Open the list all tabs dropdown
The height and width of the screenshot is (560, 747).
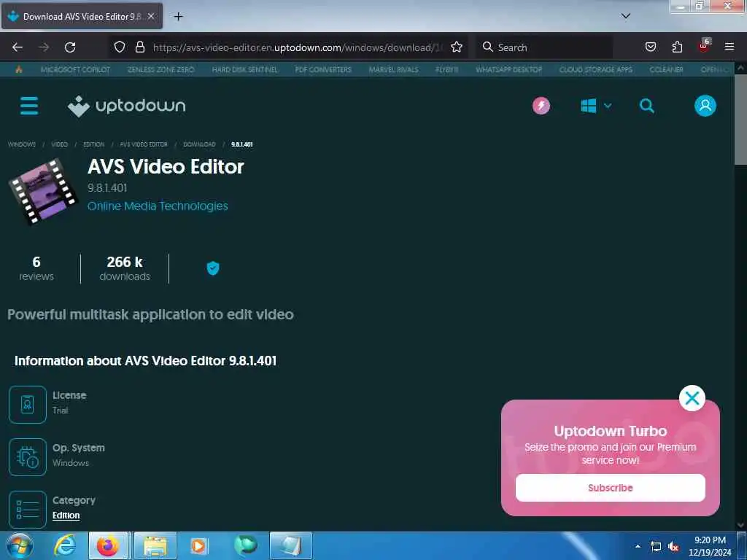(626, 16)
